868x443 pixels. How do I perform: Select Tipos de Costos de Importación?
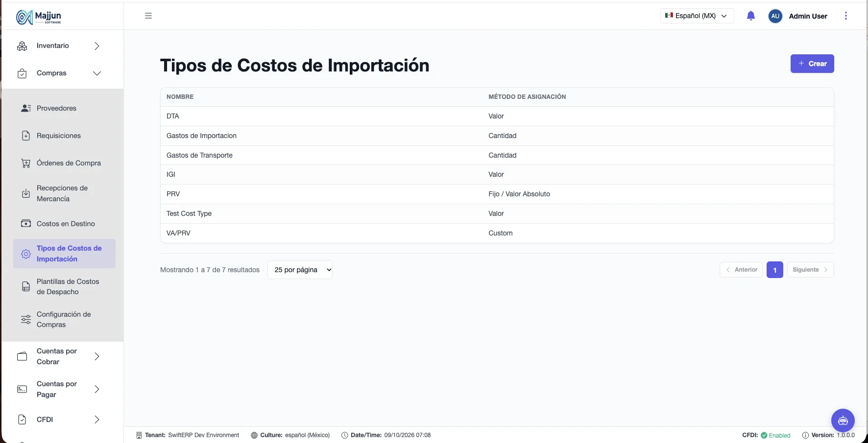coord(64,254)
